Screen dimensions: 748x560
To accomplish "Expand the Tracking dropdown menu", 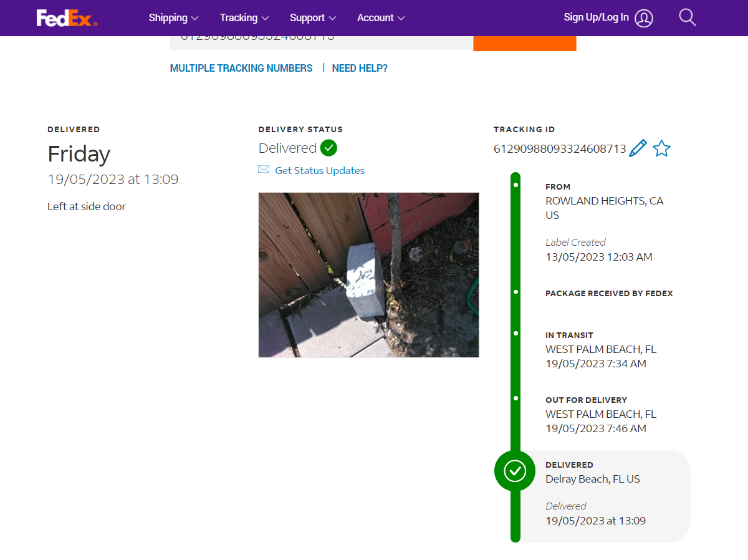I will (x=244, y=18).
